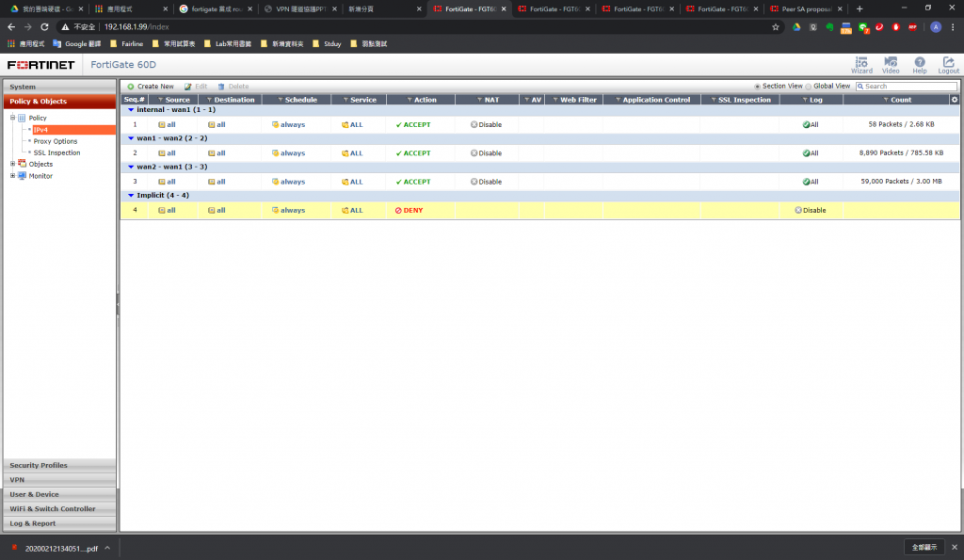Open the Video tutorials icon
This screenshot has height=560, width=964.
891,65
